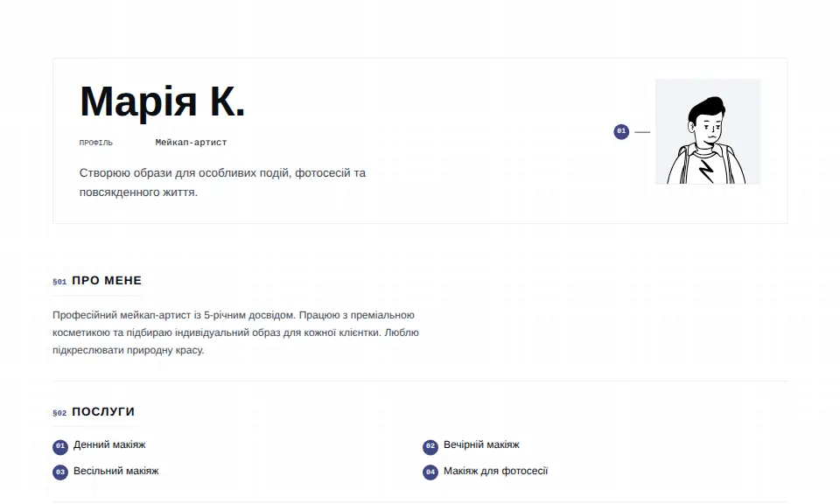840x504 pixels.
Task: Click the 02 badge for Вечірній макіяж
Action: 430,446
